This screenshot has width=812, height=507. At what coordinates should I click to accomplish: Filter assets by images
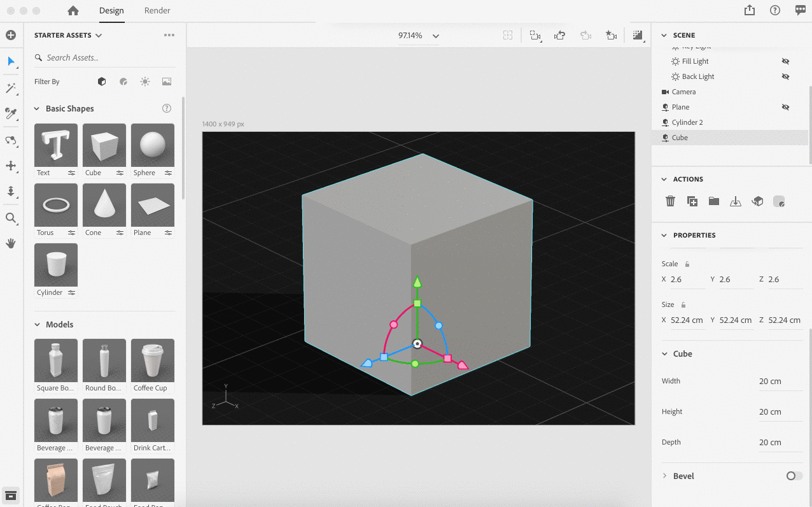pos(167,82)
